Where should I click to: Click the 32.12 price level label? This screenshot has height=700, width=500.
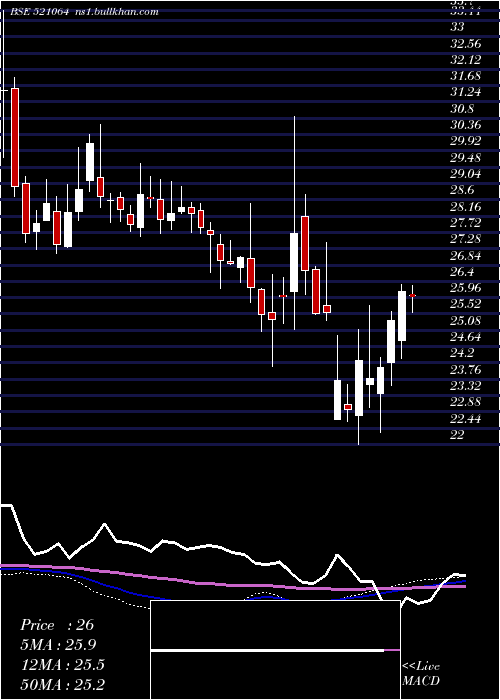click(464, 60)
